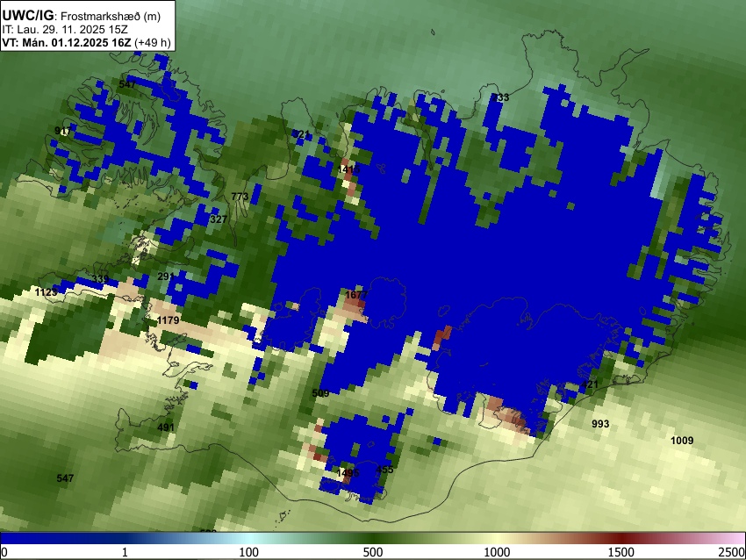Screen dimensions: 746x560
Task: Select the map value 1677
Action: click(356, 295)
